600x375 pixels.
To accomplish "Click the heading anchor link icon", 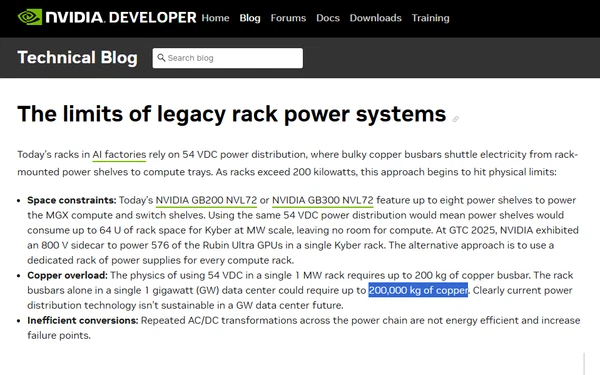I will pos(455,119).
